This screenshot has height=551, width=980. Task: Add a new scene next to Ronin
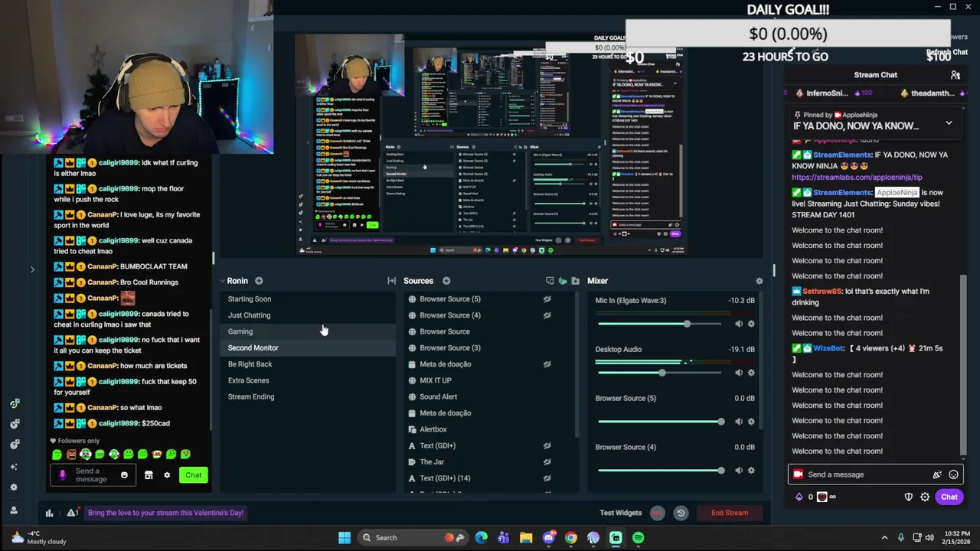[259, 281]
